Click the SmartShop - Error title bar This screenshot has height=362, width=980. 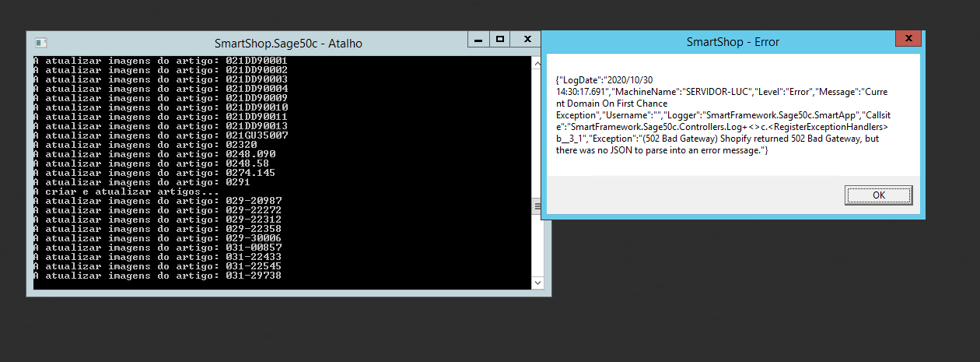tap(733, 42)
